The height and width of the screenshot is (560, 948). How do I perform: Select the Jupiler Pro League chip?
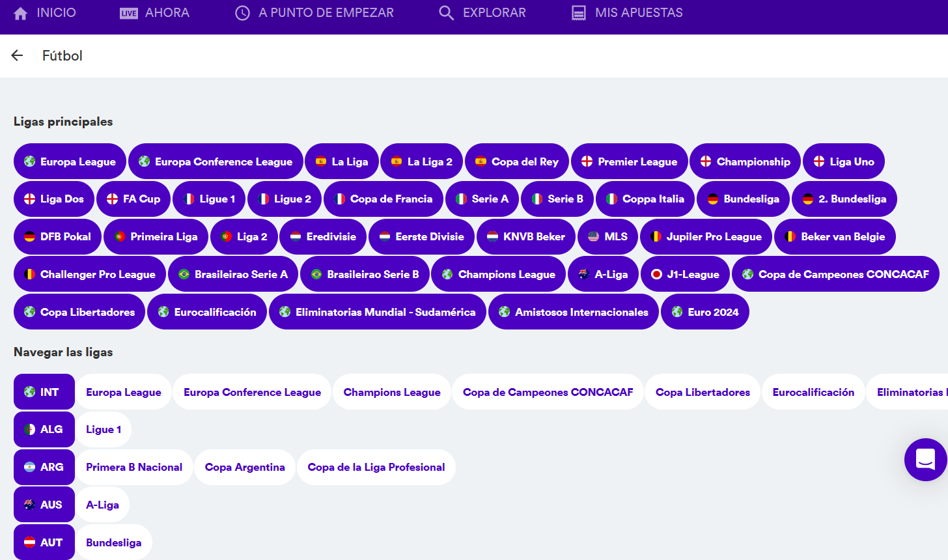point(706,236)
